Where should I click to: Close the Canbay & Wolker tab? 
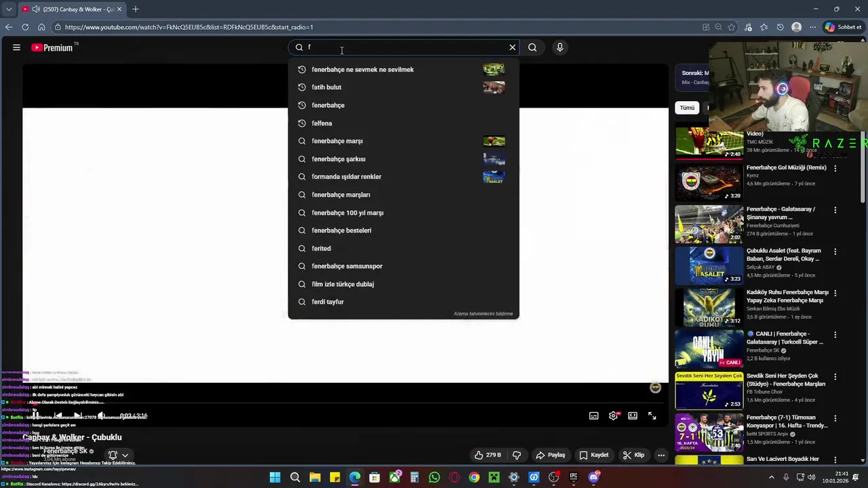point(119,9)
